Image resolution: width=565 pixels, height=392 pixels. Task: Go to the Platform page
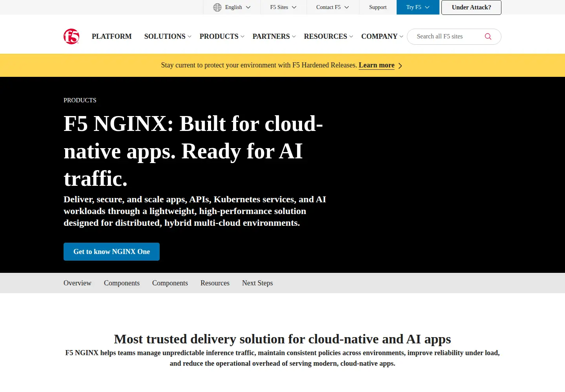112,36
